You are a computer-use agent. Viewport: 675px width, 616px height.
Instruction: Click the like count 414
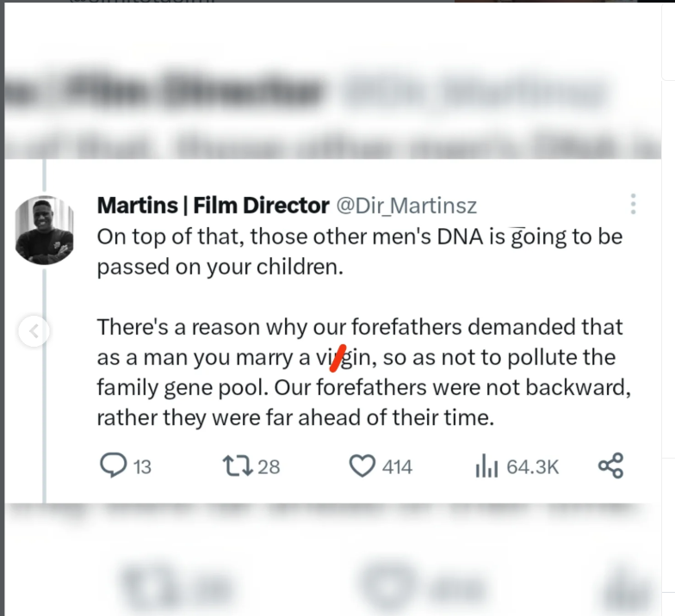[397, 466]
